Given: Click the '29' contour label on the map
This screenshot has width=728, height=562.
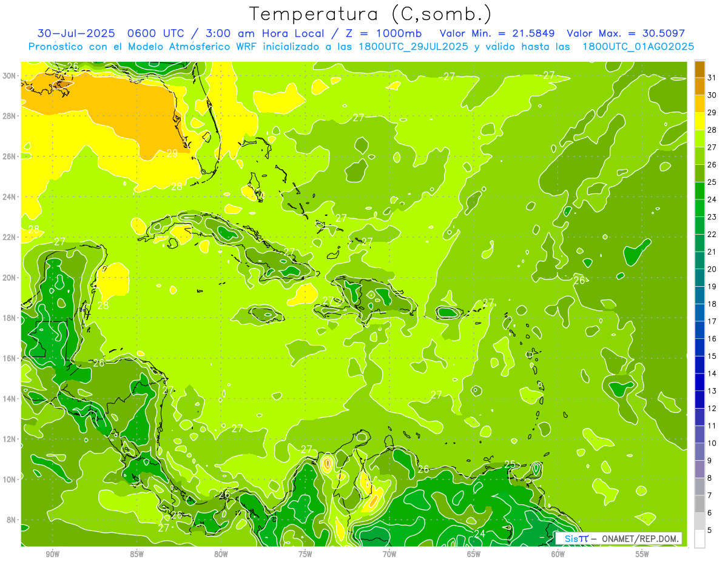Looking at the screenshot, I should tap(172, 153).
